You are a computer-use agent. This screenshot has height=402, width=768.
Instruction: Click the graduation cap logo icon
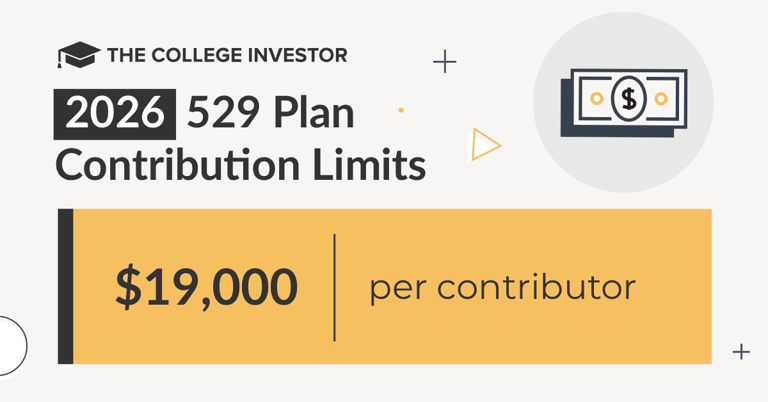tap(79, 56)
